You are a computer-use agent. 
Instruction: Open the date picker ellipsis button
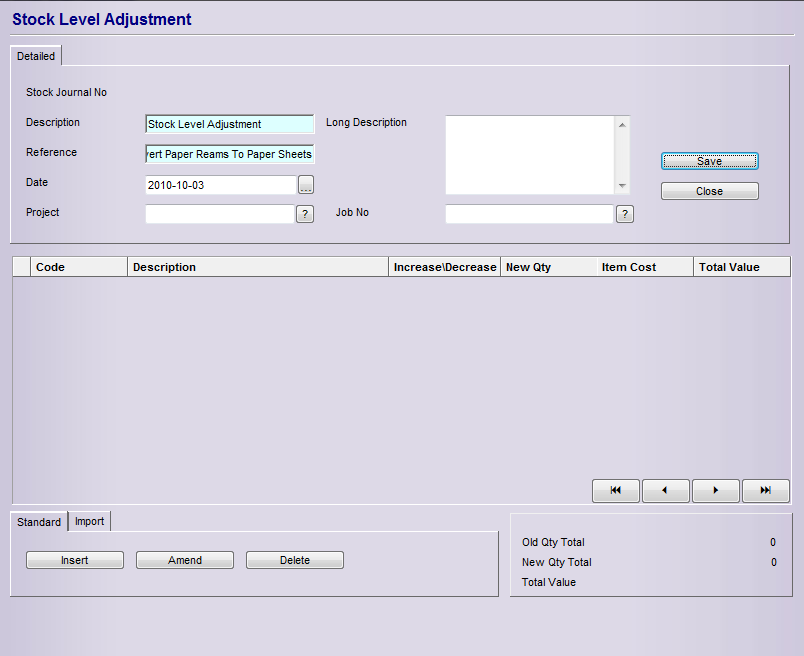pos(306,185)
